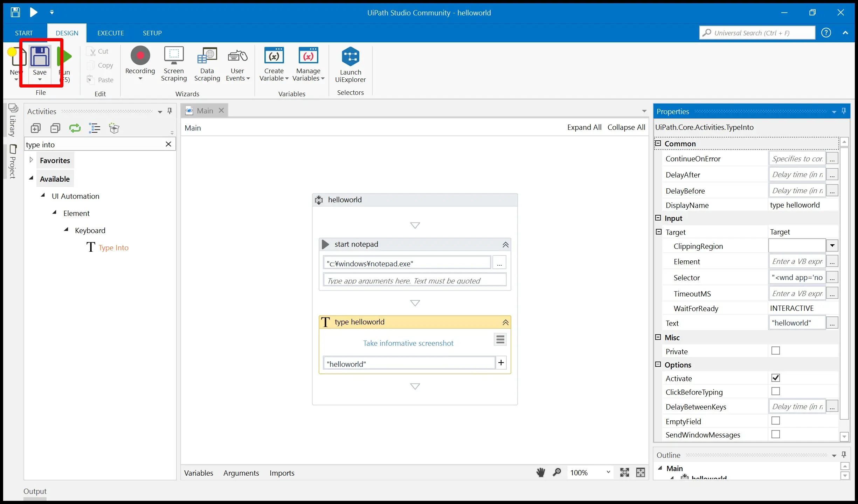Click the show activities tree-view icon
The height and width of the screenshot is (504, 858).
point(95,128)
